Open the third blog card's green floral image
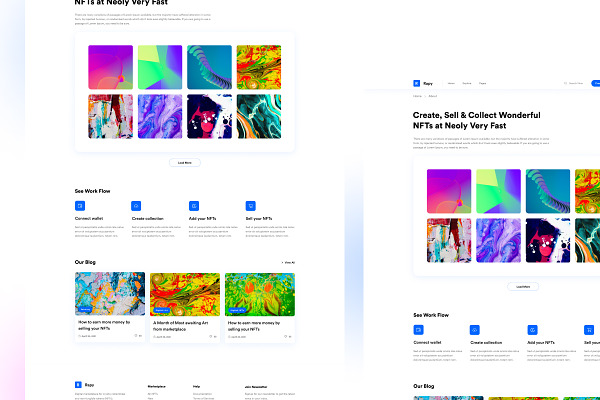This screenshot has height=400, width=600. [x=260, y=294]
